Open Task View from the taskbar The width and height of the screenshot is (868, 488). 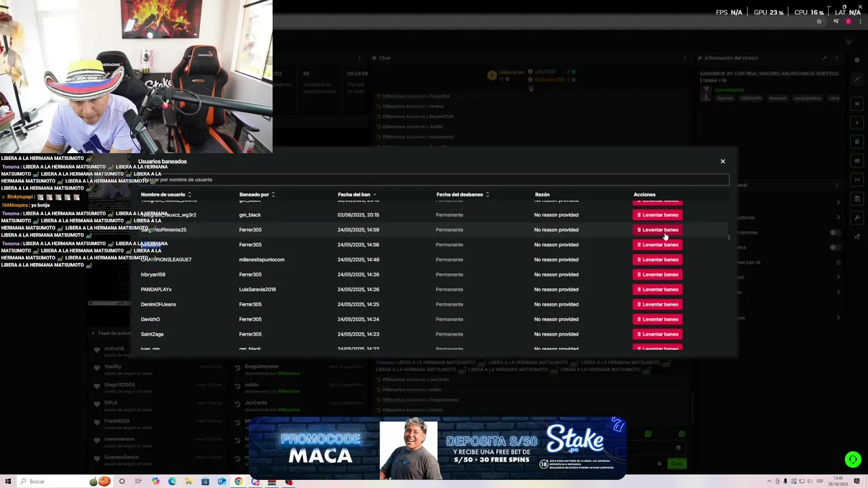(x=138, y=481)
